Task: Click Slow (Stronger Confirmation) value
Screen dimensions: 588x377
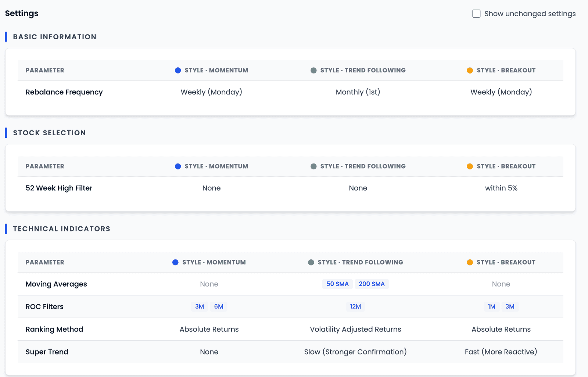Action: [x=355, y=352]
